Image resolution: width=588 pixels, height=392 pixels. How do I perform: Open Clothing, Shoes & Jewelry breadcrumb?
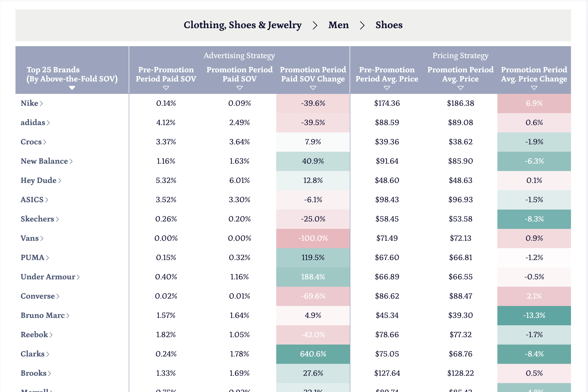242,25
